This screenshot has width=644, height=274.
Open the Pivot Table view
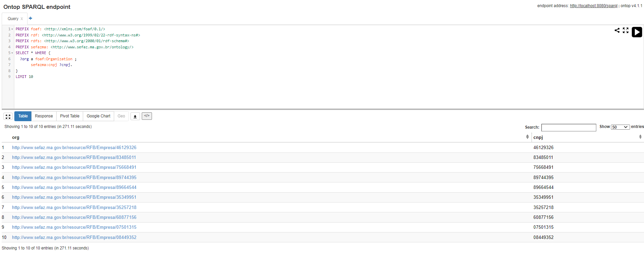tap(70, 116)
